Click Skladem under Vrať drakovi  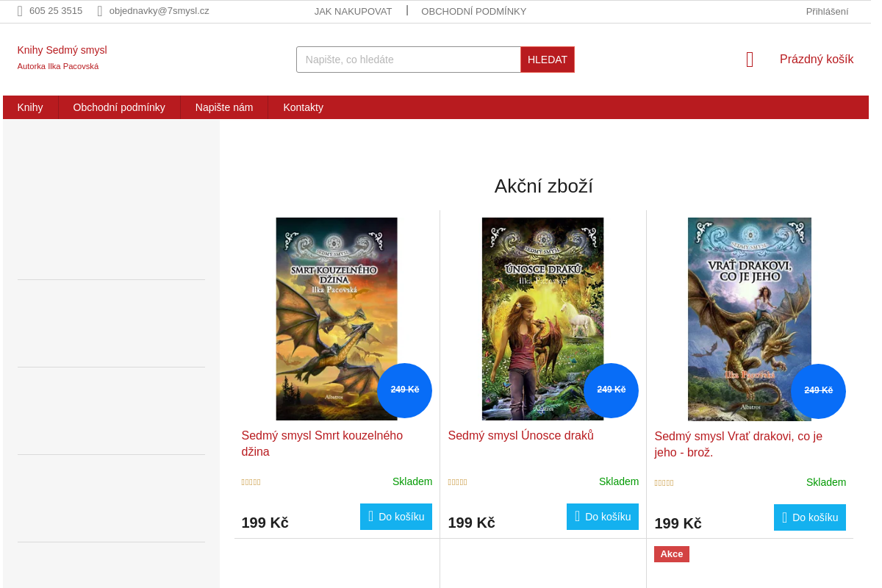[x=826, y=482]
